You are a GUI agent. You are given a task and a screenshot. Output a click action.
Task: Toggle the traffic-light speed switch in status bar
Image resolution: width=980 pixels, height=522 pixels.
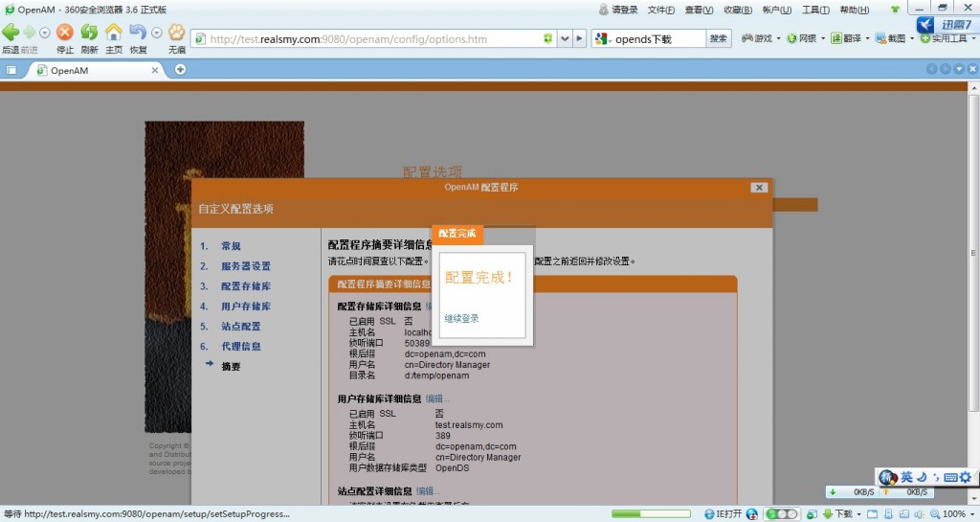click(782, 514)
